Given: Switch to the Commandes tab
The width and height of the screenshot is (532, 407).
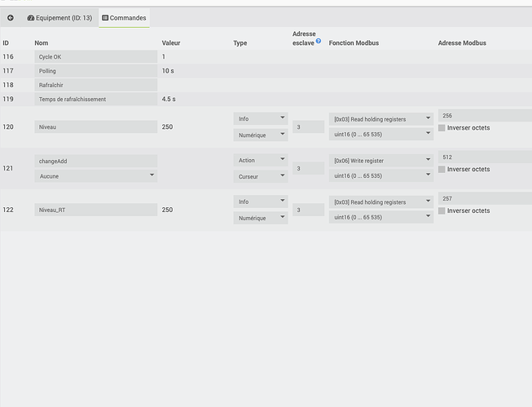Looking at the screenshot, I should [x=124, y=17].
